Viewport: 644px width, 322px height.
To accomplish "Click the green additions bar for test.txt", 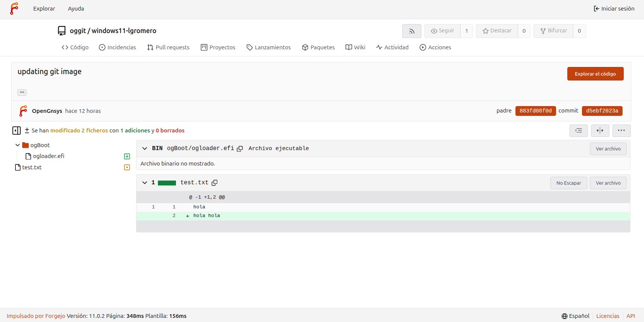I will pos(167,183).
